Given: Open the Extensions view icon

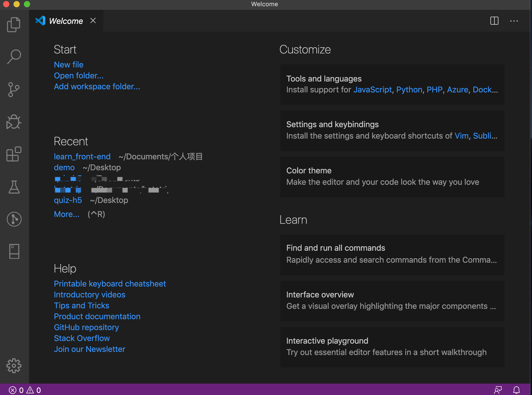Looking at the screenshot, I should (14, 154).
